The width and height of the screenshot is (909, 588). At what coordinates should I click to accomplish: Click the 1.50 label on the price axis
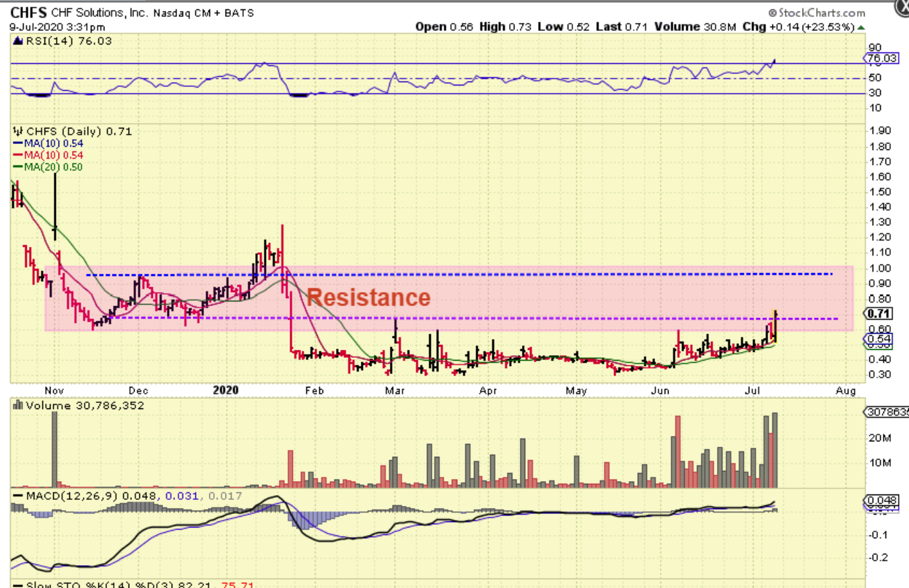(x=880, y=192)
